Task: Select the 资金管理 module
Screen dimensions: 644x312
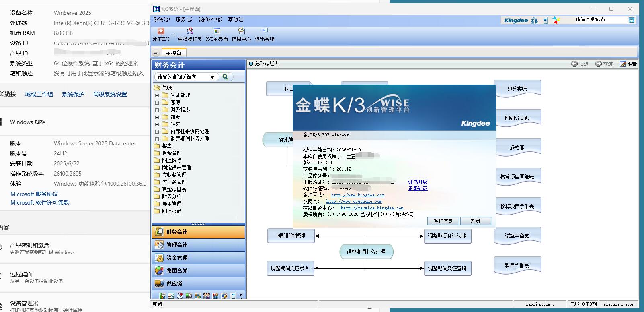Action: coord(199,258)
